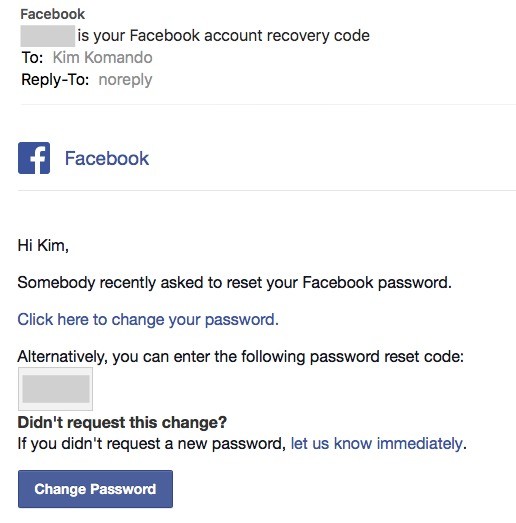Click the 'Didn't request this change?' heading
This screenshot has width=516, height=523.
click(122, 422)
